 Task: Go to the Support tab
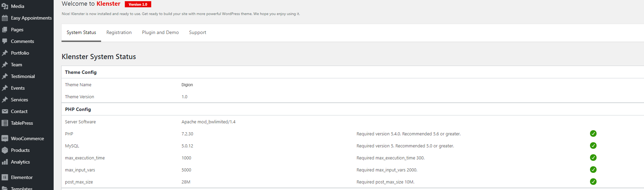tap(197, 33)
